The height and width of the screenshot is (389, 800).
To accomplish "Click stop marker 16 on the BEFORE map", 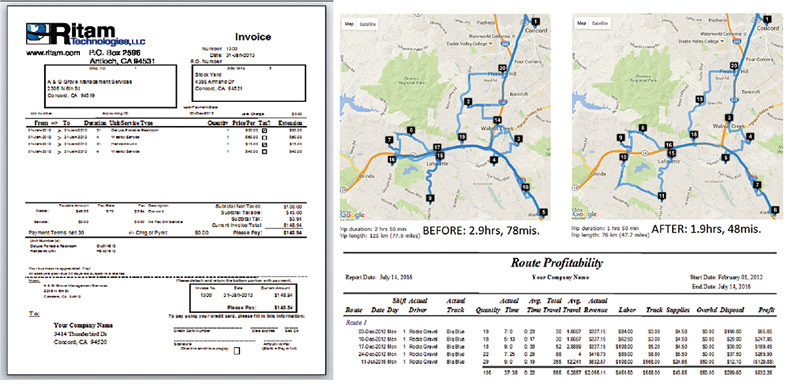I will [391, 160].
